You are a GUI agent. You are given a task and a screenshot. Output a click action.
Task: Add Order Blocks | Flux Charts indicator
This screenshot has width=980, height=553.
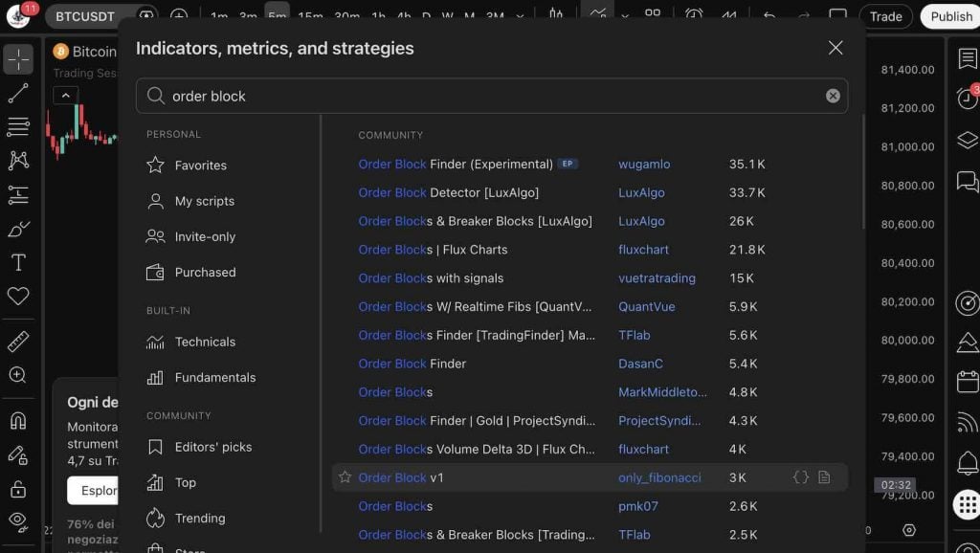[x=433, y=250]
